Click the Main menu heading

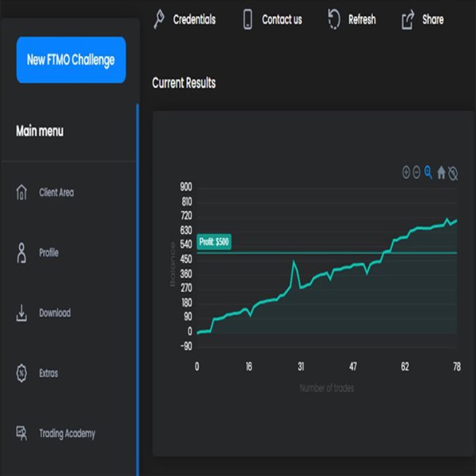pyautogui.click(x=40, y=131)
